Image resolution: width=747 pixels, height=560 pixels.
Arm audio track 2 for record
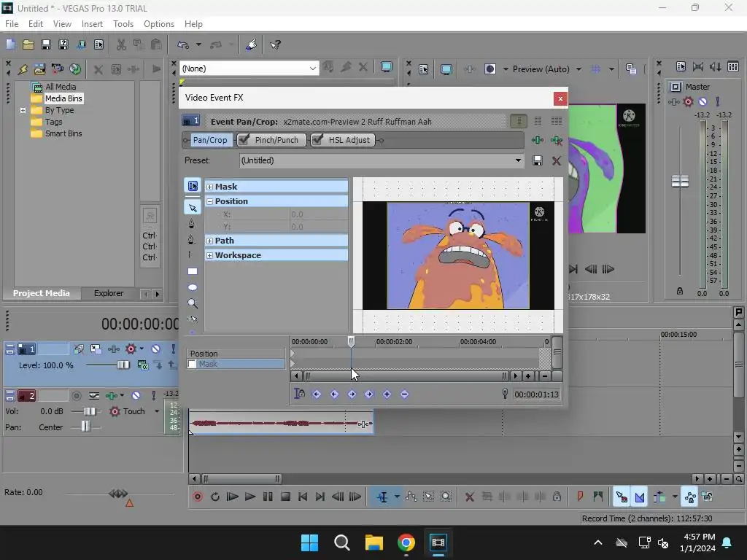[x=76, y=396]
